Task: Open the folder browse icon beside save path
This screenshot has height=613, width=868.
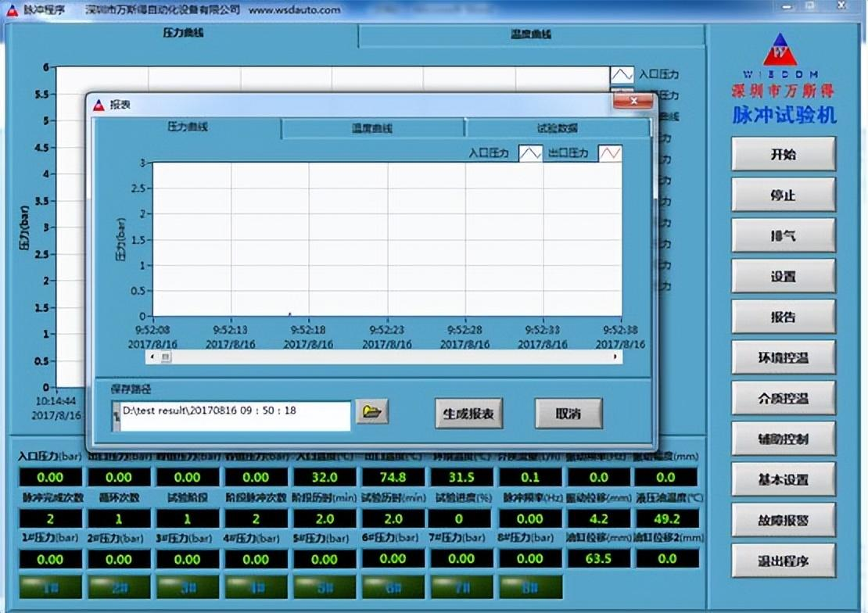Action: coord(371,411)
